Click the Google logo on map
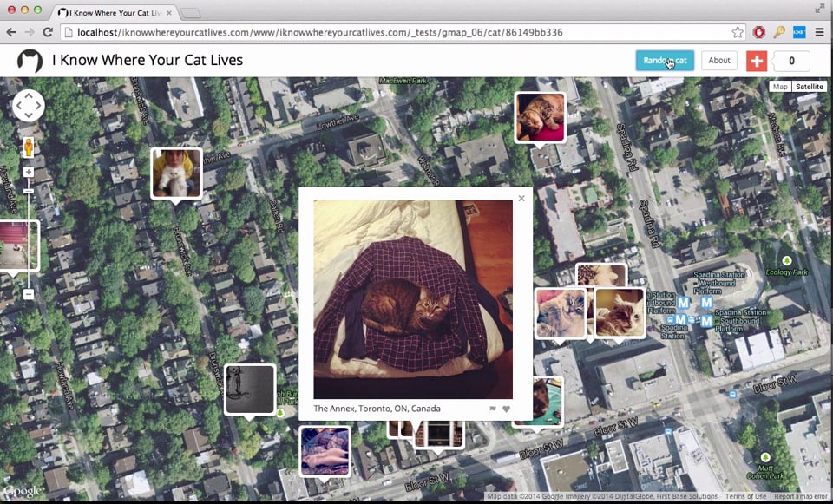The image size is (833, 504). pyautogui.click(x=23, y=491)
